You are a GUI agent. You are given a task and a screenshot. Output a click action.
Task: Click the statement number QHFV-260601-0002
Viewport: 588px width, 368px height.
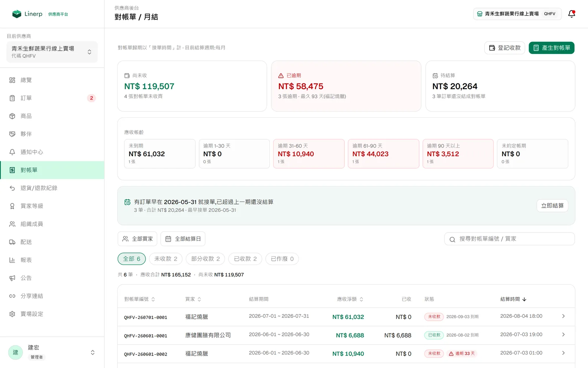click(145, 354)
